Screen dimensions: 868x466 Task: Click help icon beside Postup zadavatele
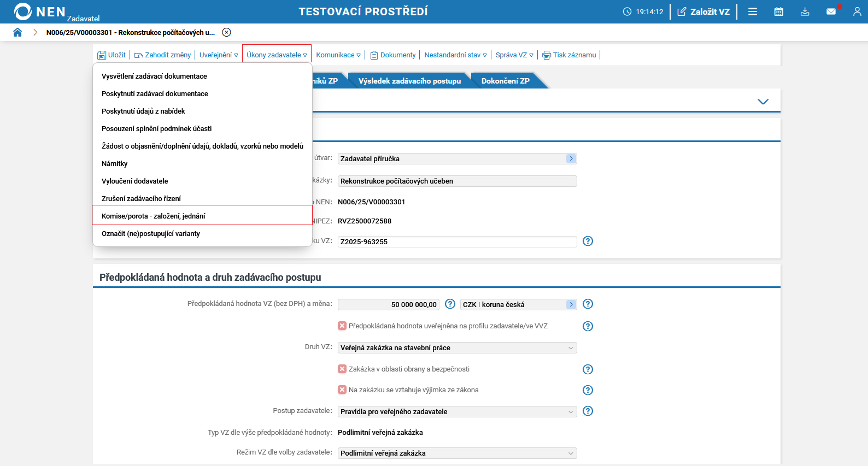[588, 411]
